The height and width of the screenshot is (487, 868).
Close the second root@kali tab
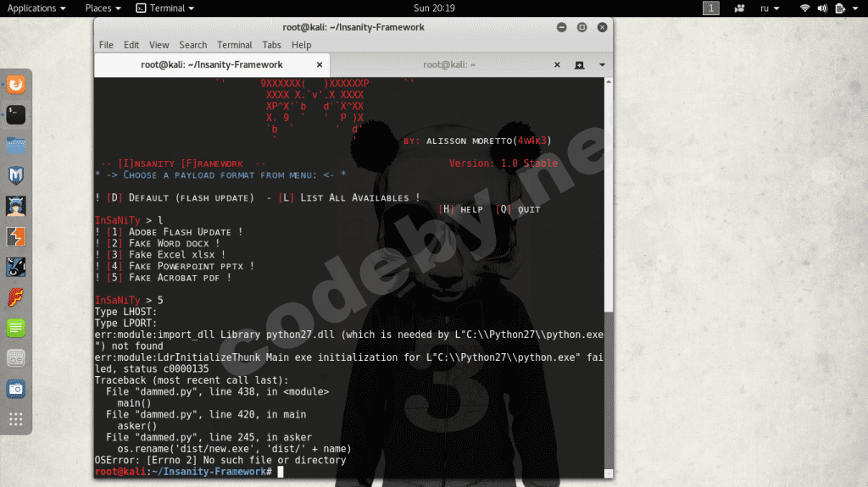coord(557,64)
